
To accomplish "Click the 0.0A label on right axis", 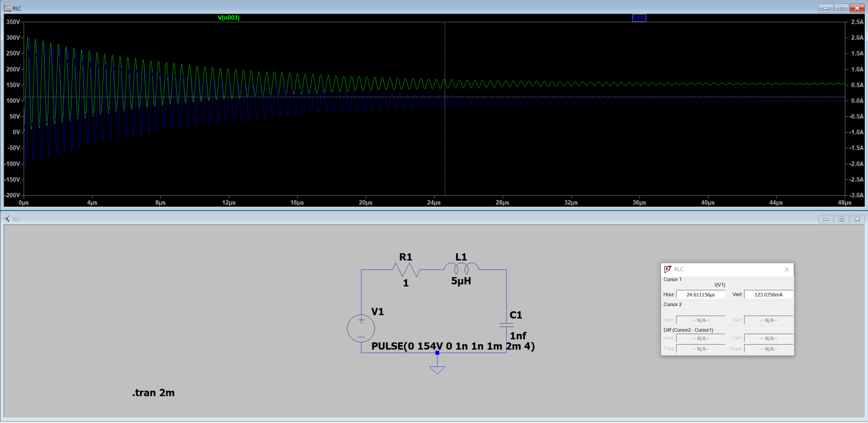I will click(x=857, y=101).
